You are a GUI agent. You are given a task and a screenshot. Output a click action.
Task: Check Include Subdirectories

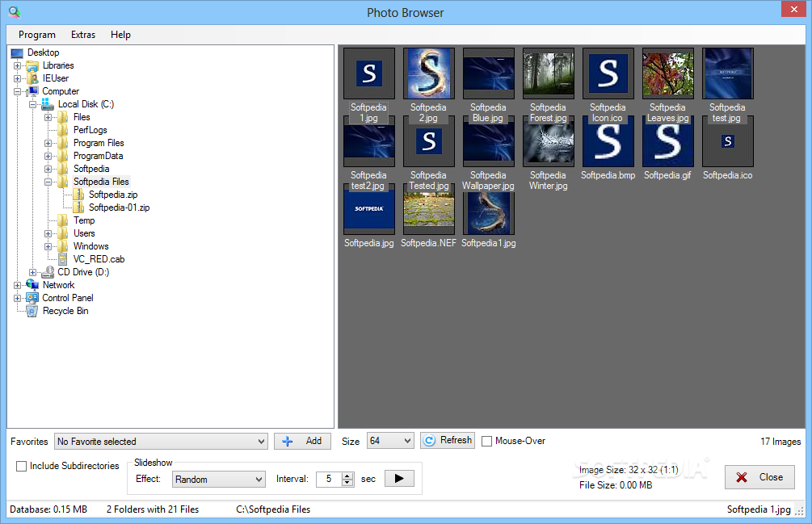pos(21,466)
